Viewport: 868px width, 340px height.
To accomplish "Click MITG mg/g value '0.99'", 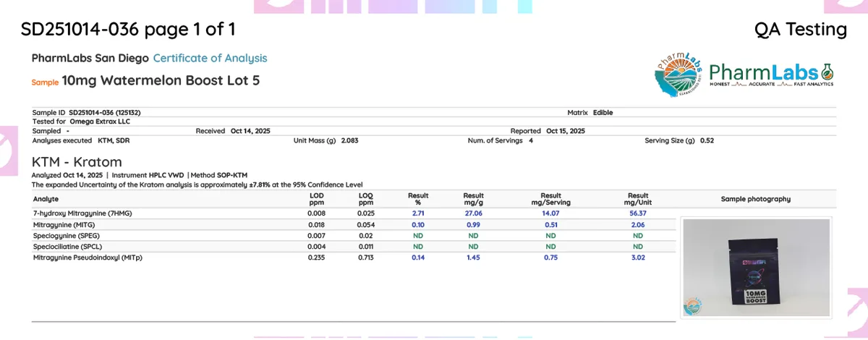I will pyautogui.click(x=474, y=226).
